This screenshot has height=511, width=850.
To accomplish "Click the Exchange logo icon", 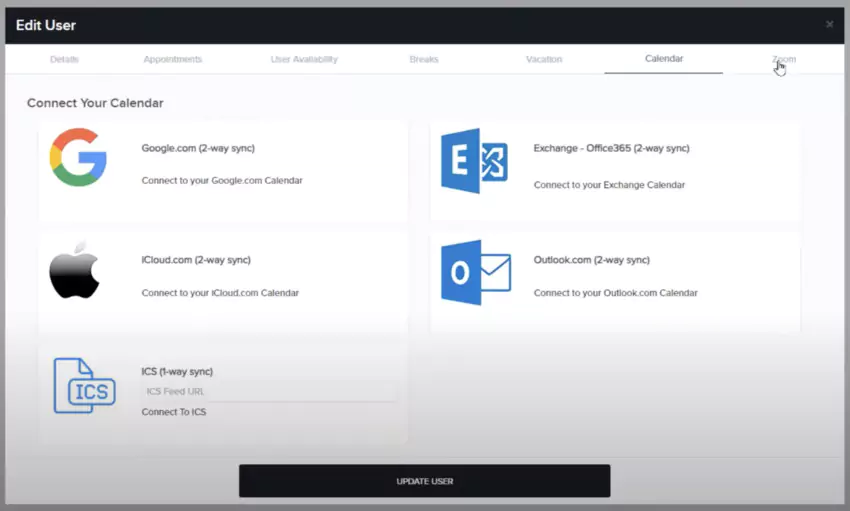I will [475, 160].
